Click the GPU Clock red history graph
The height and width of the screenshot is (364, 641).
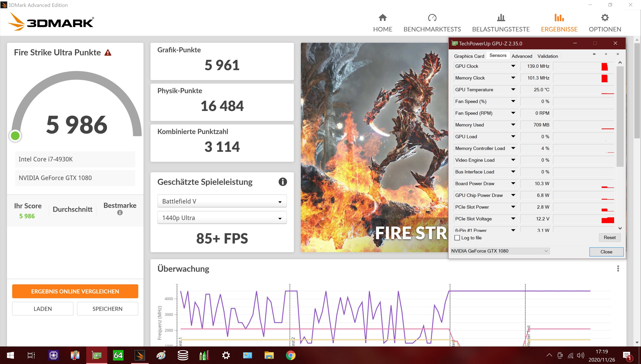(583, 66)
